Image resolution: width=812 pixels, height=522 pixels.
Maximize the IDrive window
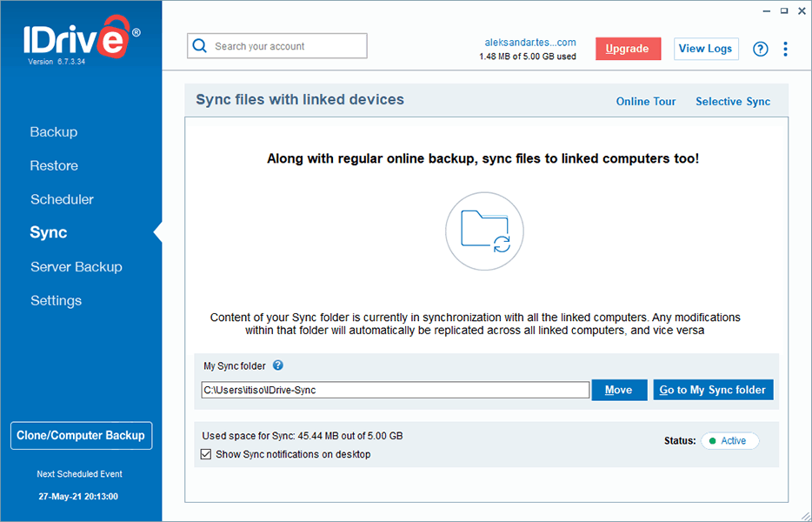(784, 11)
